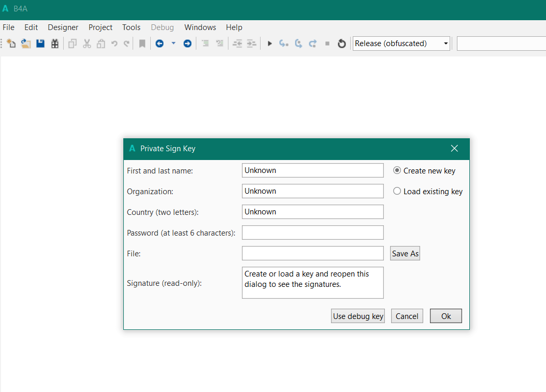Open the Project menu
Image resolution: width=546 pixels, height=392 pixels.
tap(100, 27)
